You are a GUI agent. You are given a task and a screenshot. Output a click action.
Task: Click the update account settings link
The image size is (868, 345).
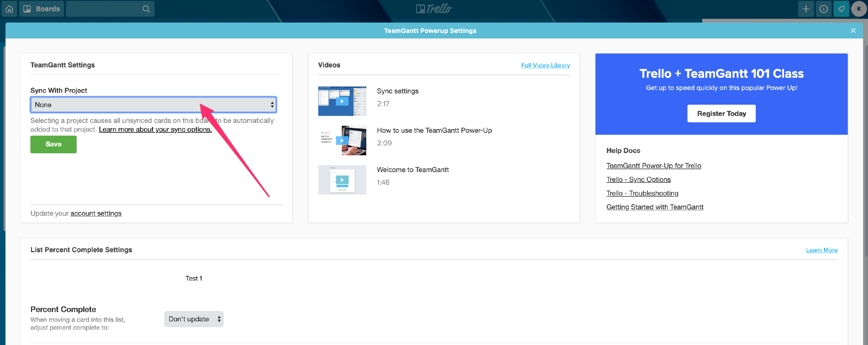tap(95, 213)
